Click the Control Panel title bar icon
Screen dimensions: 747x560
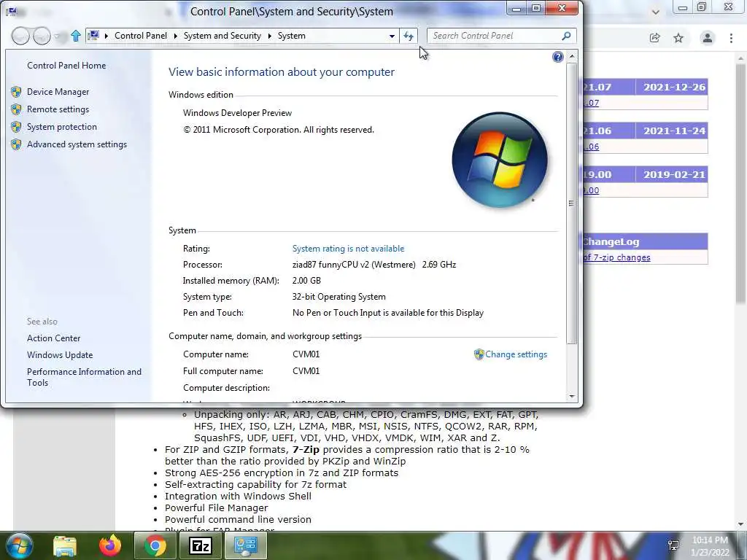click(x=12, y=10)
